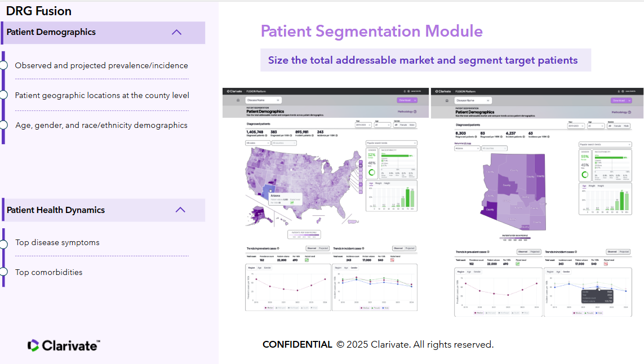Click the green period trend icon under US map
Screen dimensions: 644x364
pyautogui.click(x=307, y=259)
